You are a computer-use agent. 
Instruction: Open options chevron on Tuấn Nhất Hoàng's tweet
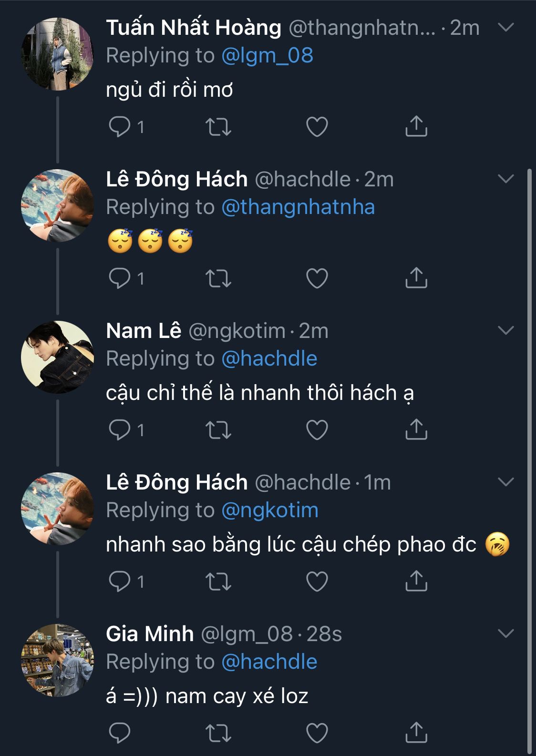tap(505, 27)
